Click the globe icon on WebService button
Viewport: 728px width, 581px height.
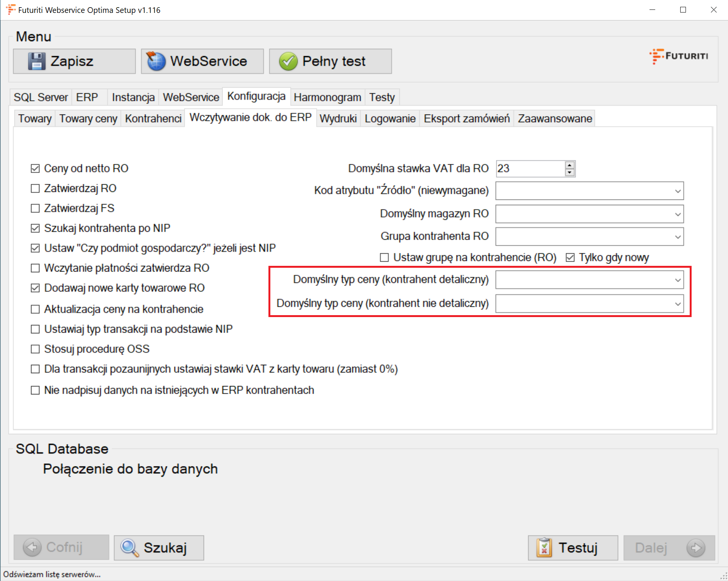pos(156,61)
